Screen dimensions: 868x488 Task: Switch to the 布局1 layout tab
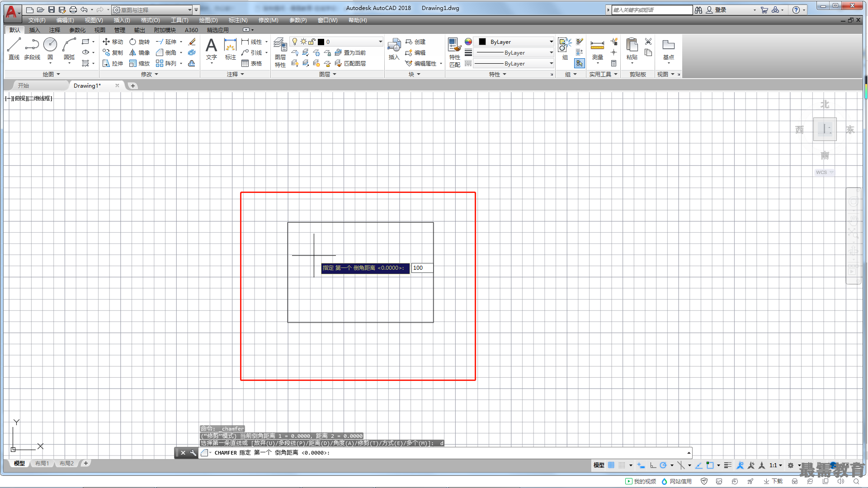42,463
